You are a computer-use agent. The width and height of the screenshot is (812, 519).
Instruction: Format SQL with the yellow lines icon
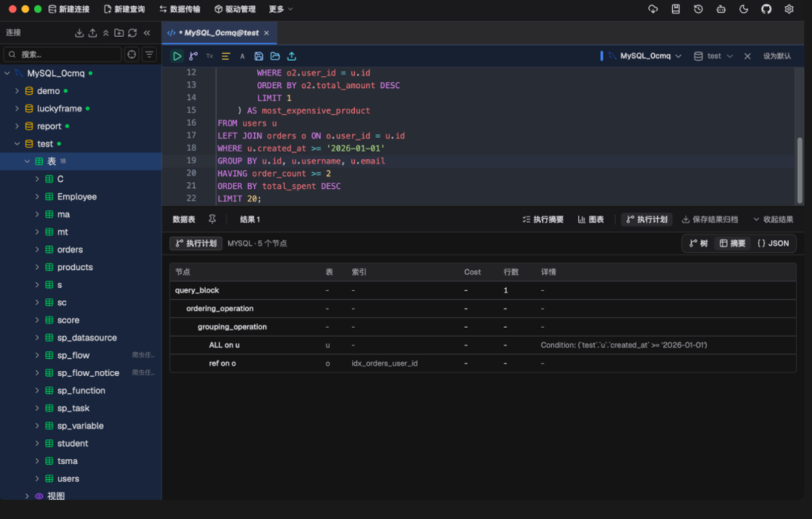[x=226, y=56]
